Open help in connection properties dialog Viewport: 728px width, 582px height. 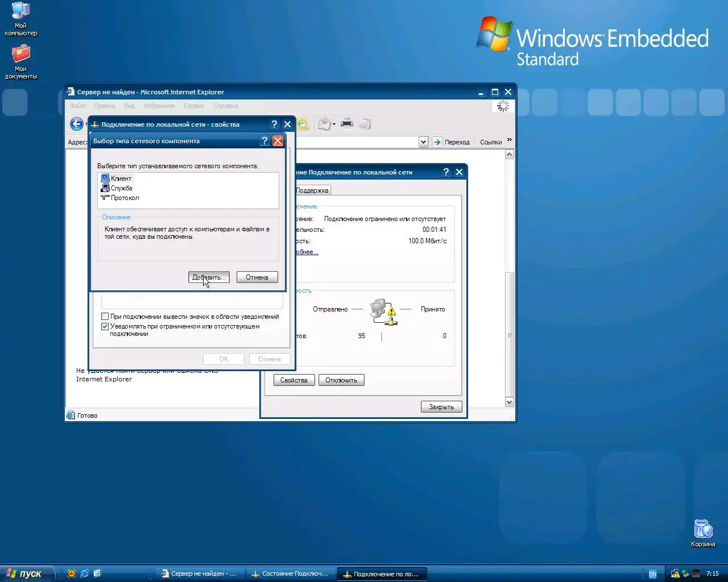point(274,124)
